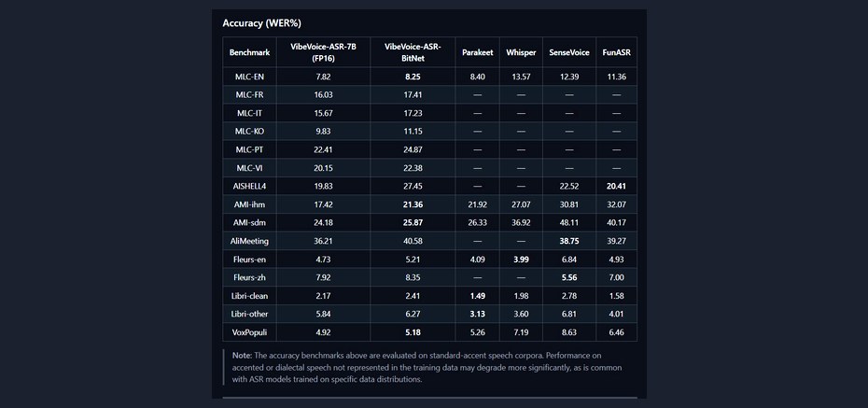The height and width of the screenshot is (408, 868).
Task: Select the bold "3.13" Libri-other value
Action: point(477,314)
